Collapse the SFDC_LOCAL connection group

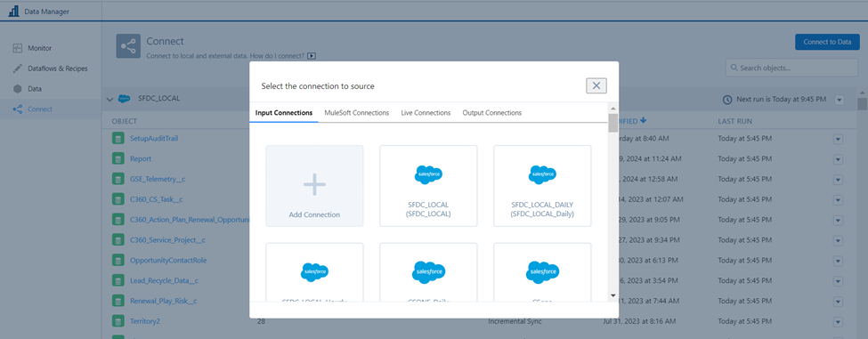click(x=110, y=100)
